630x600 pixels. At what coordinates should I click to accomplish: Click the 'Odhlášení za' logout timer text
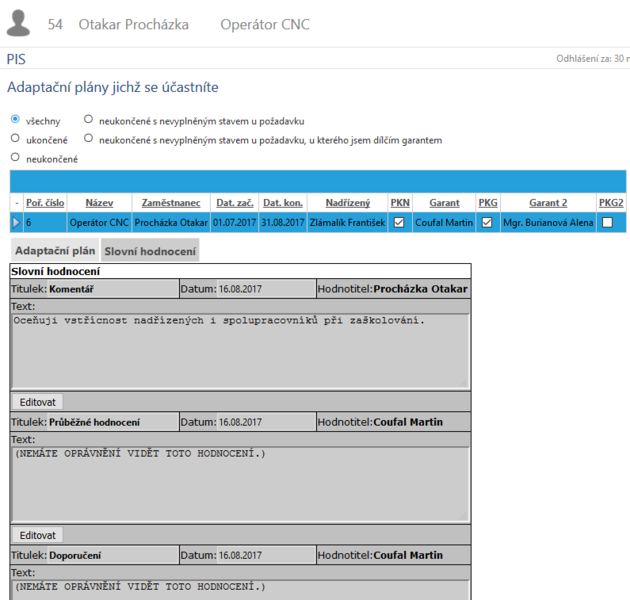pos(593,59)
